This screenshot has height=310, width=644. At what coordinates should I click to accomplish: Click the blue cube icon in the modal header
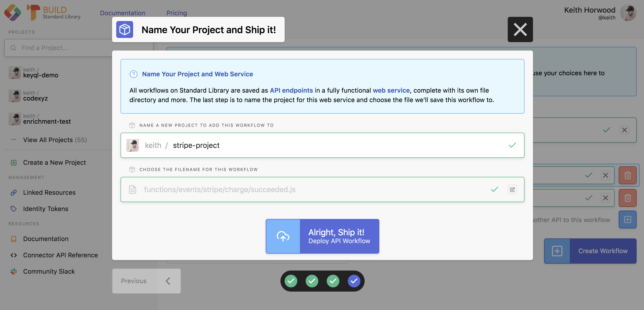[125, 29]
